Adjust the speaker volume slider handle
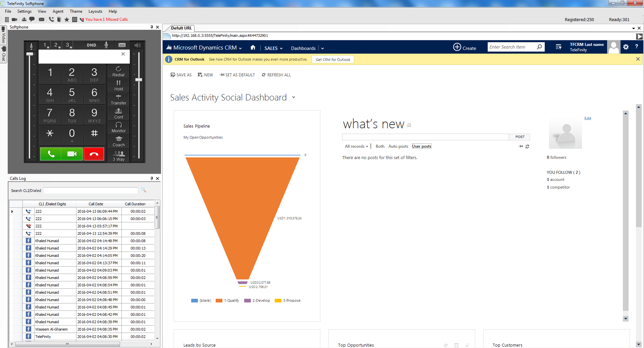Image resolution: width=644 pixels, height=348 pixels. click(139, 80)
